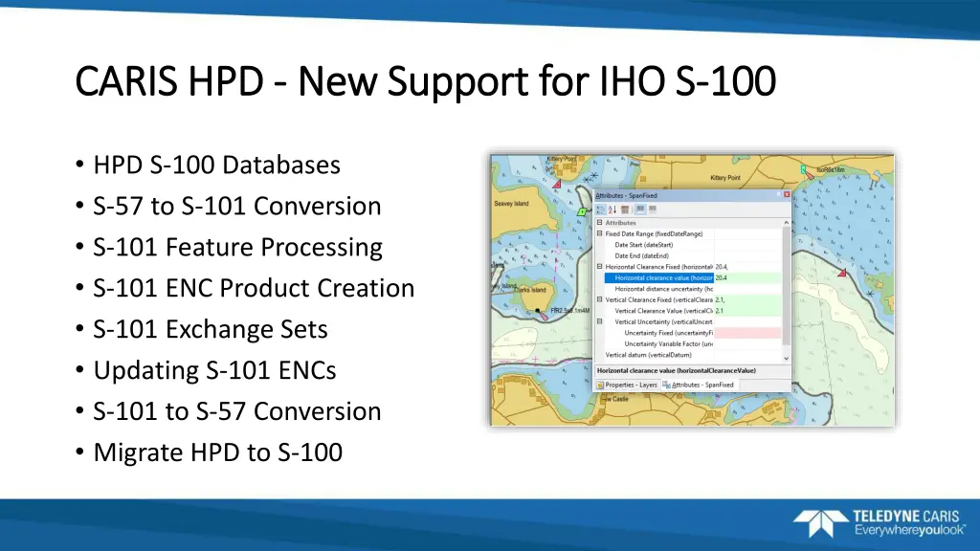
Task: Click the IsoR8s18m light label on the chart
Action: click(830, 170)
